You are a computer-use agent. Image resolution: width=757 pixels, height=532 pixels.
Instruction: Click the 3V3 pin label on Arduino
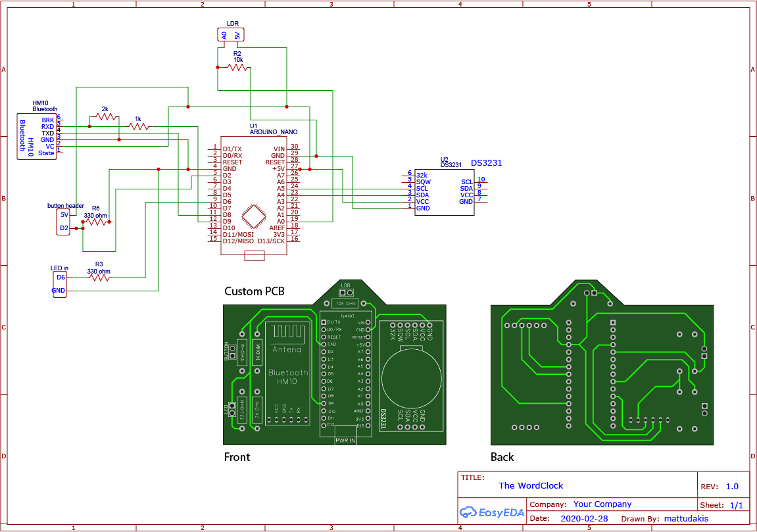click(279, 235)
